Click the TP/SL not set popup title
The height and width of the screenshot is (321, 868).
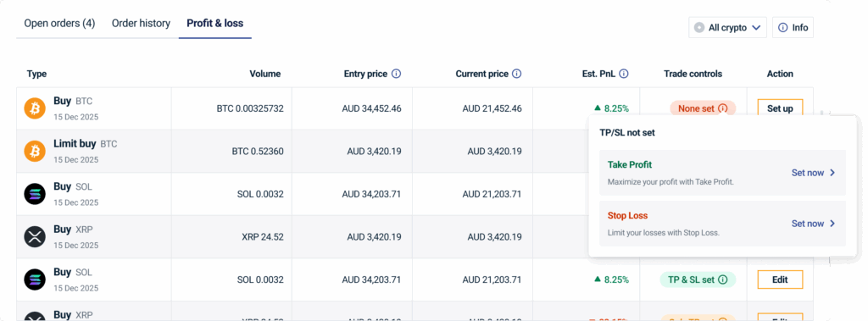[628, 133]
